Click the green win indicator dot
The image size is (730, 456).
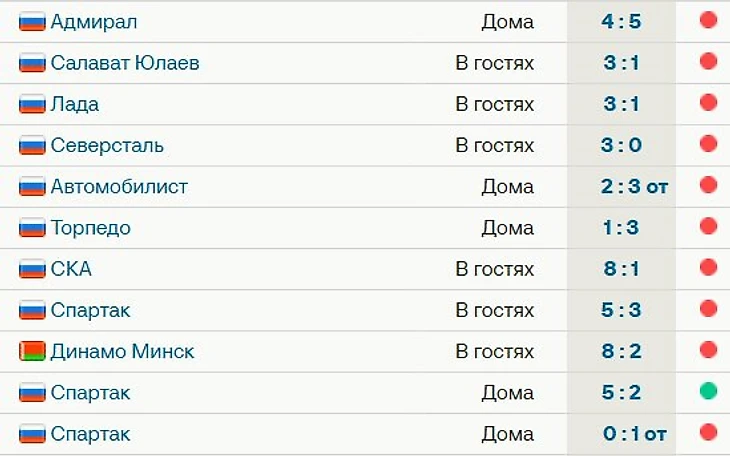coord(708,391)
